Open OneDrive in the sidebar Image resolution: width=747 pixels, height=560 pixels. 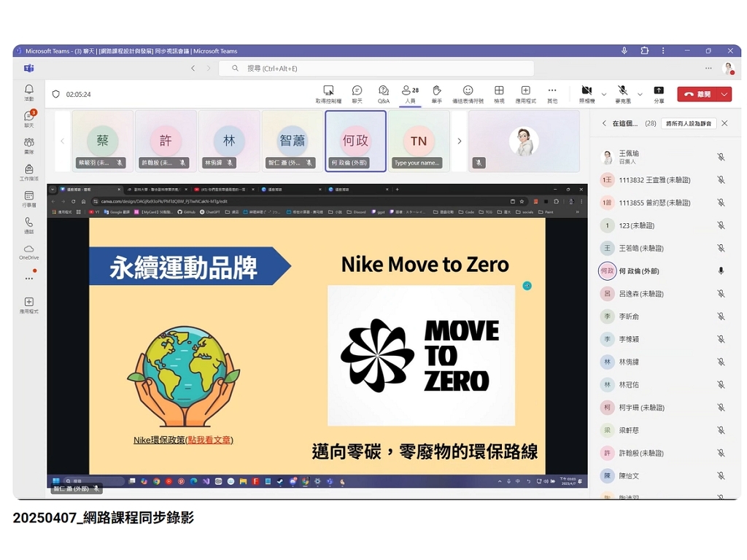pos(29,252)
